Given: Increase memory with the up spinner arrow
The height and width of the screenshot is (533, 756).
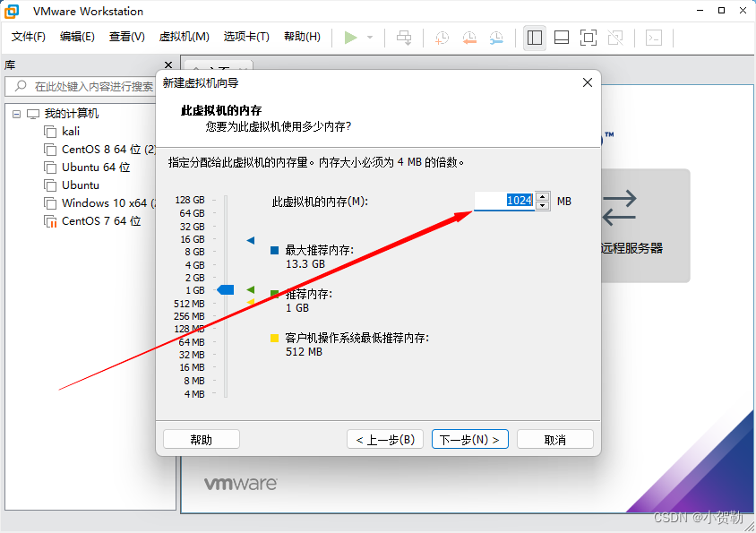Looking at the screenshot, I should [543, 196].
